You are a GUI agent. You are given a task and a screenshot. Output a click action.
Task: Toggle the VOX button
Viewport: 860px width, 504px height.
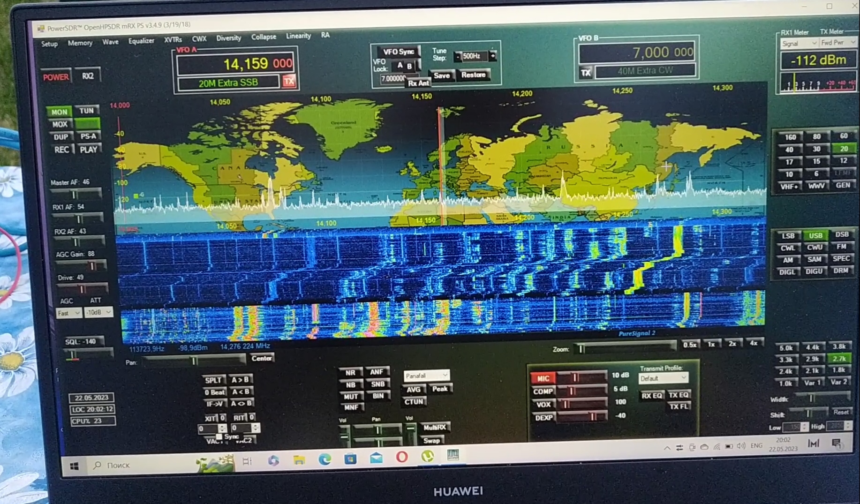[543, 405]
